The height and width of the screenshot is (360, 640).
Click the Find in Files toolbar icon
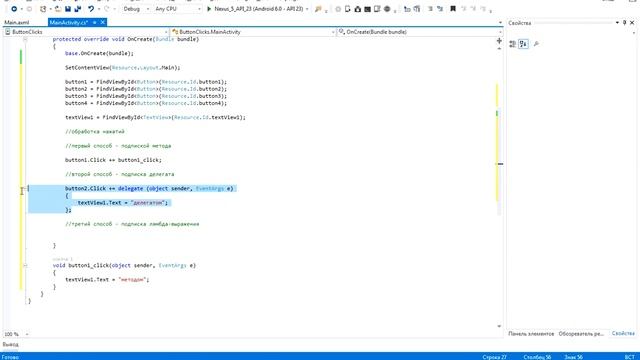318,9
